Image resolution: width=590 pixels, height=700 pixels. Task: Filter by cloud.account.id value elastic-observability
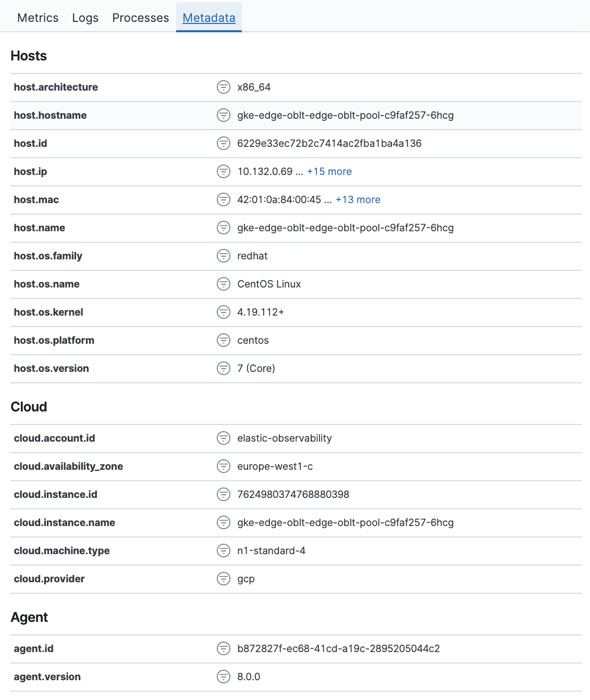[224, 438]
